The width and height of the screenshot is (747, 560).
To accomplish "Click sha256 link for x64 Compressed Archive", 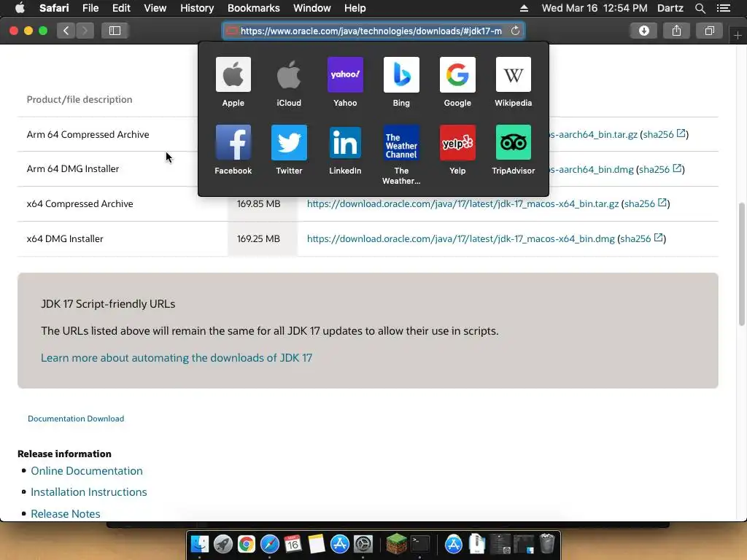I will pyautogui.click(x=639, y=204).
